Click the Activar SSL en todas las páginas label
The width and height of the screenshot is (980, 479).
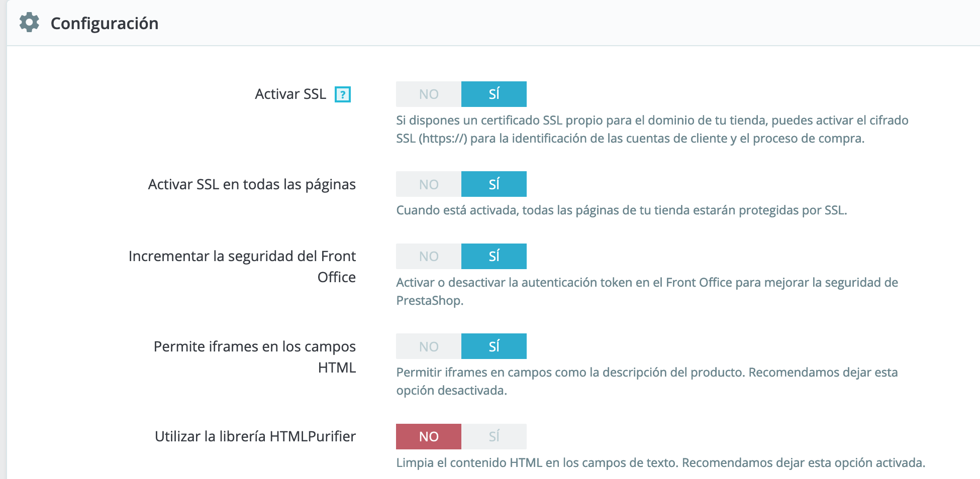pos(252,184)
